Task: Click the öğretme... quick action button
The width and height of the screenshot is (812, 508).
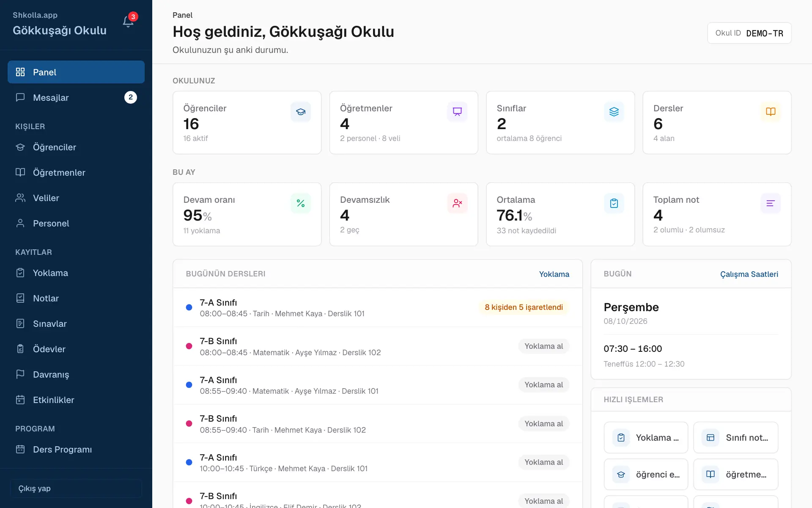Action: pos(736,474)
